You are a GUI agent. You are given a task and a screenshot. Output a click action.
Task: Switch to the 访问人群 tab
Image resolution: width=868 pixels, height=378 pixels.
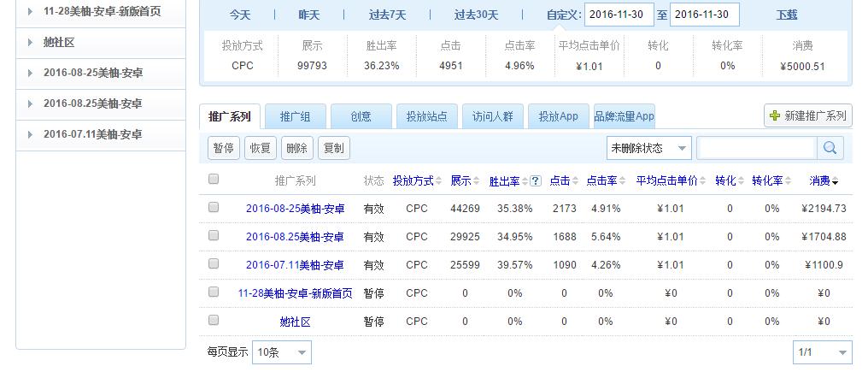[493, 116]
